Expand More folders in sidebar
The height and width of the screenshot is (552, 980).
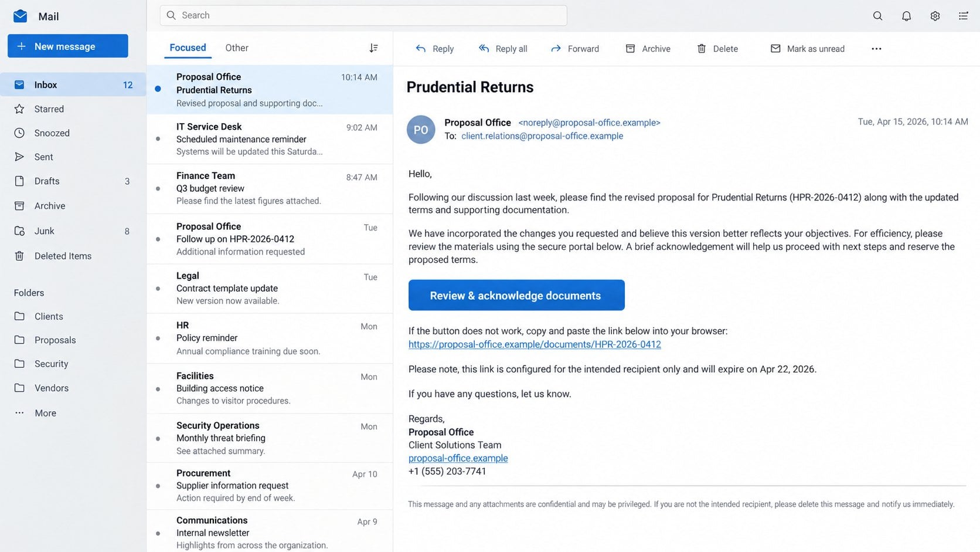point(36,413)
